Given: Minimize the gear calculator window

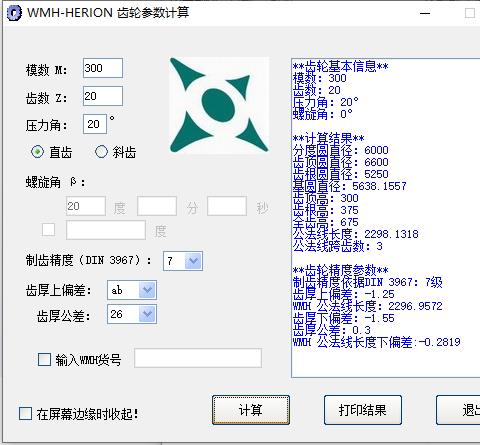Looking at the screenshot, I should click(x=425, y=13).
